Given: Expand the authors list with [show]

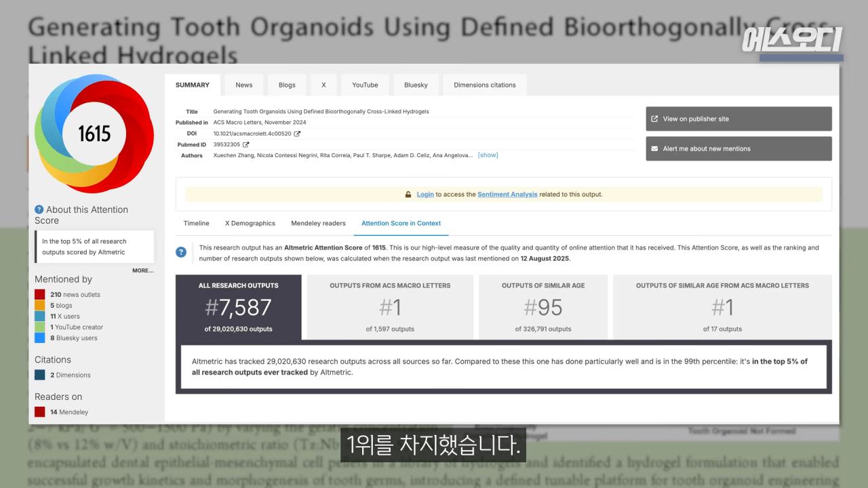Looking at the screenshot, I should point(488,155).
